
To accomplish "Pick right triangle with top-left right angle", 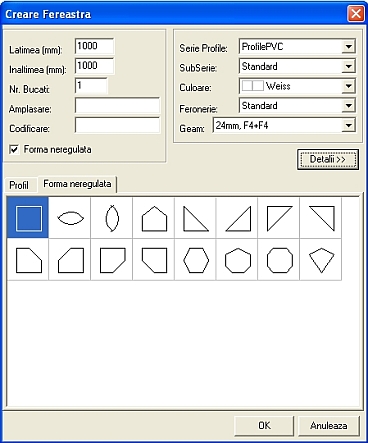I will tap(279, 218).
